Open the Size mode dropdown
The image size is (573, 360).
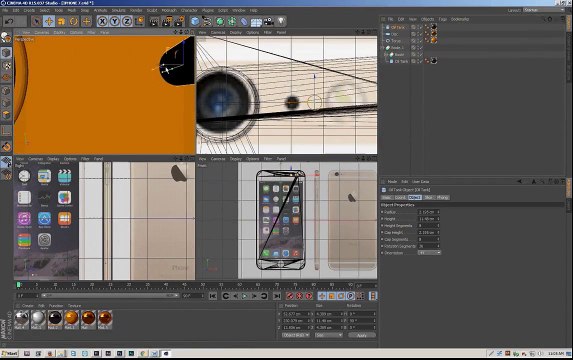(329, 335)
